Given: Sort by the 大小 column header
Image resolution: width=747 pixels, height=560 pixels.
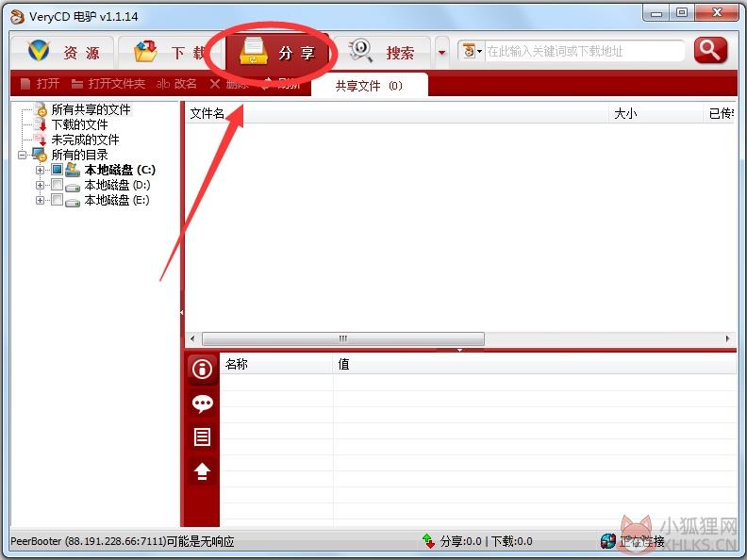Looking at the screenshot, I should (656, 113).
